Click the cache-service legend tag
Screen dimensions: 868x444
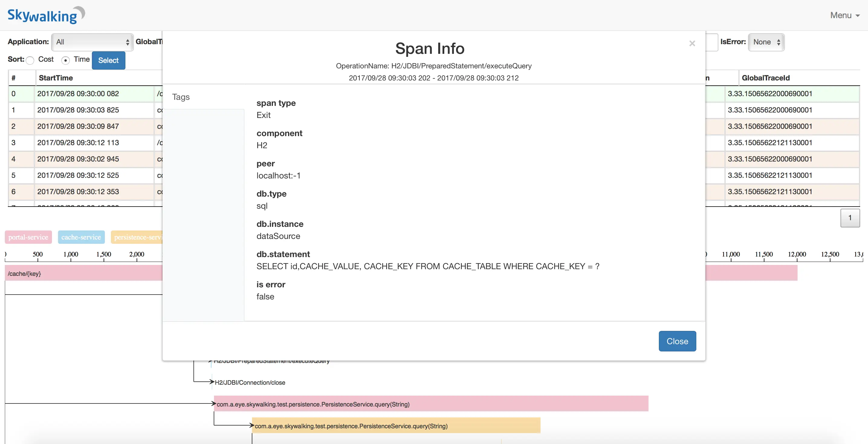coord(81,237)
